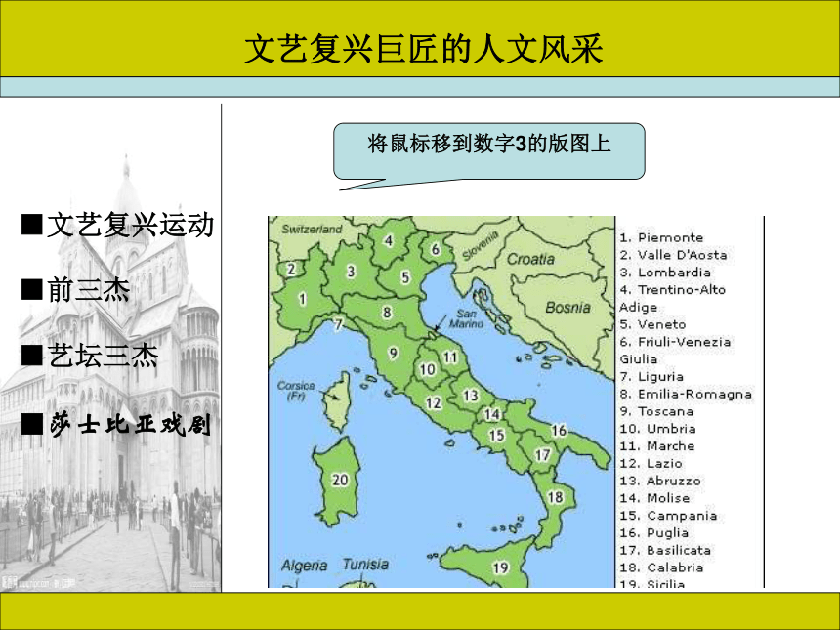This screenshot has width=840, height=630.
Task: Click legend entry '8. Emilia-Romagna'
Action: click(686, 394)
